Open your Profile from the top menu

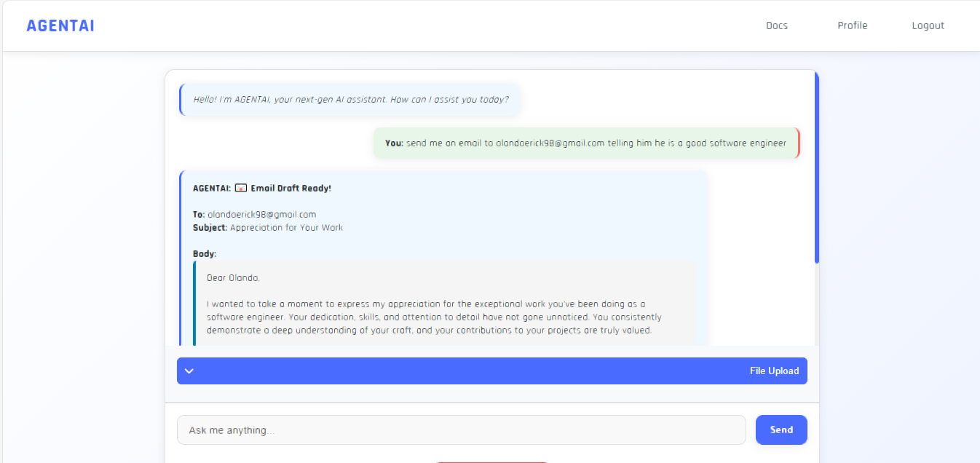tap(853, 25)
